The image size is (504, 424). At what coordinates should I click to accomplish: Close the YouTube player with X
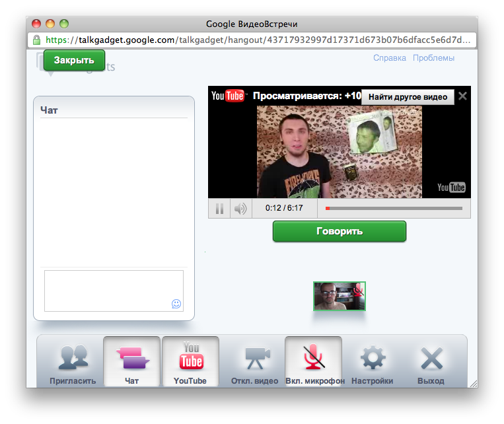[x=462, y=96]
